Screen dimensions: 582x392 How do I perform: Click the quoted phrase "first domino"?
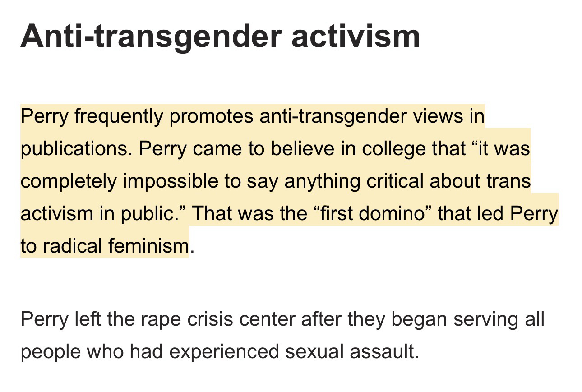(372, 213)
